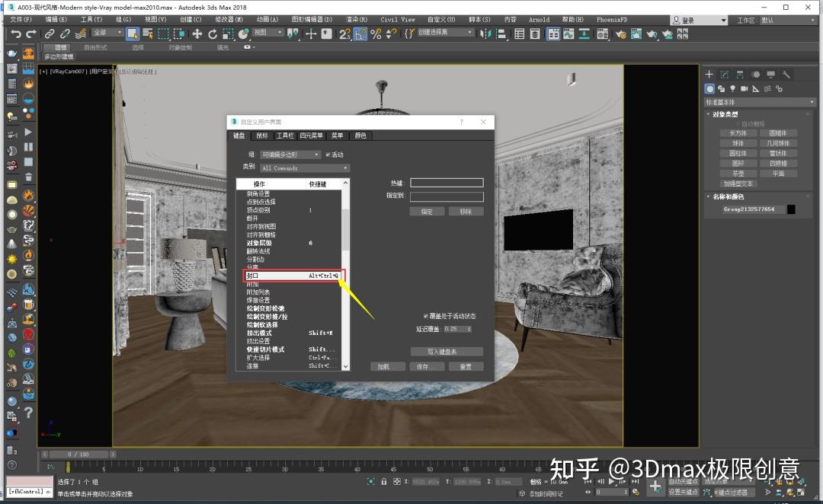This screenshot has width=823, height=504.
Task: Open the Cameras category in Create panel
Action: click(x=745, y=89)
